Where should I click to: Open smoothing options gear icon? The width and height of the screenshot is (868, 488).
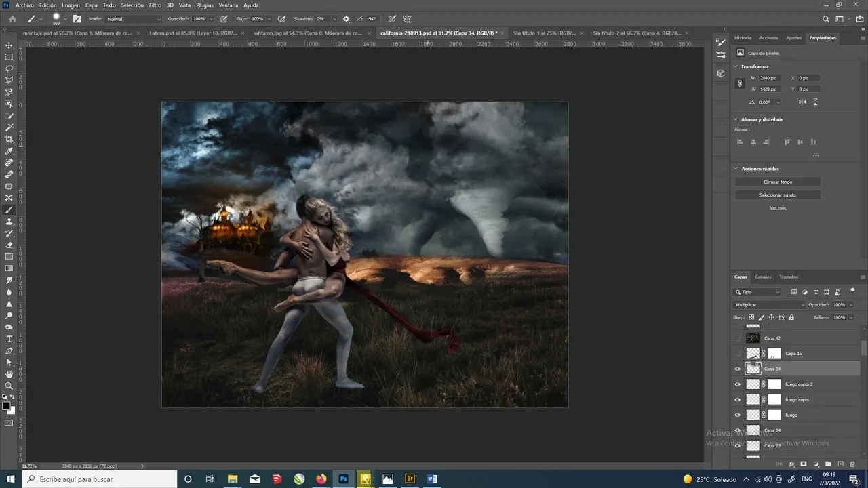click(x=347, y=19)
